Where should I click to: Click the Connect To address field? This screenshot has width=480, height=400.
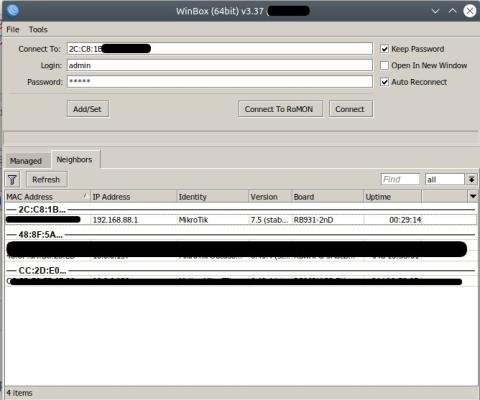pyautogui.click(x=220, y=49)
